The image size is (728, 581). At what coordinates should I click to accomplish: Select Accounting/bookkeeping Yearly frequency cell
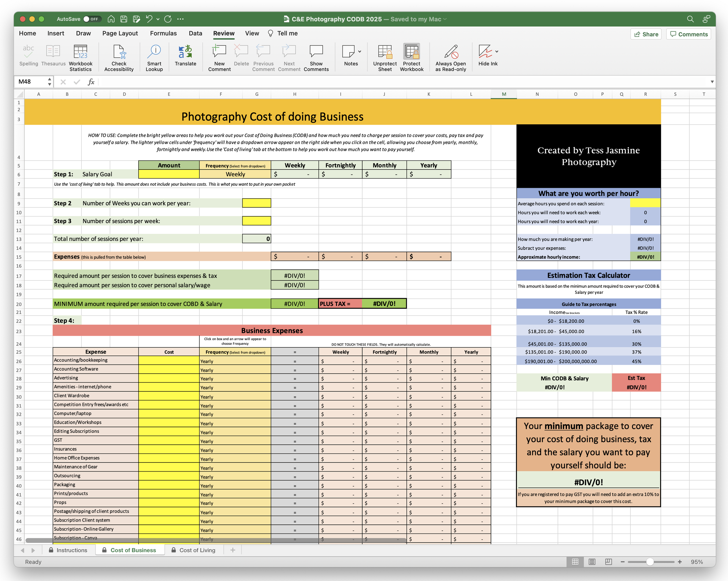pos(235,361)
